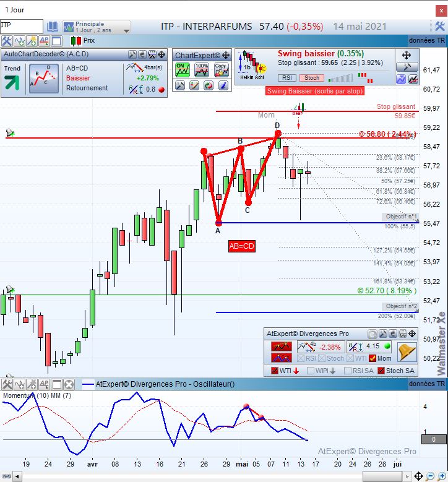
Task: Toggle the RSI button in Swing panel
Action: point(286,78)
